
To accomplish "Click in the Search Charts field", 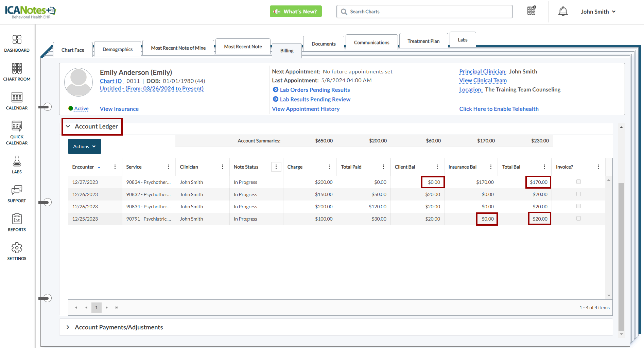I will pyautogui.click(x=424, y=12).
